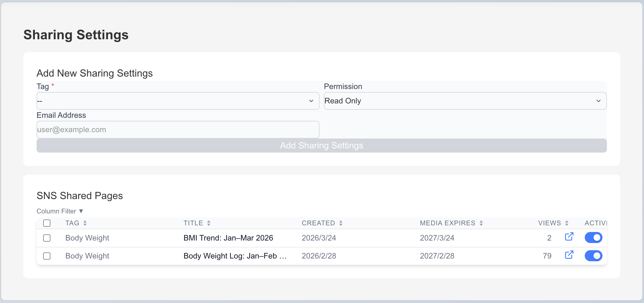
Task: Select checkbox for BMI Trend row
Action: click(47, 238)
